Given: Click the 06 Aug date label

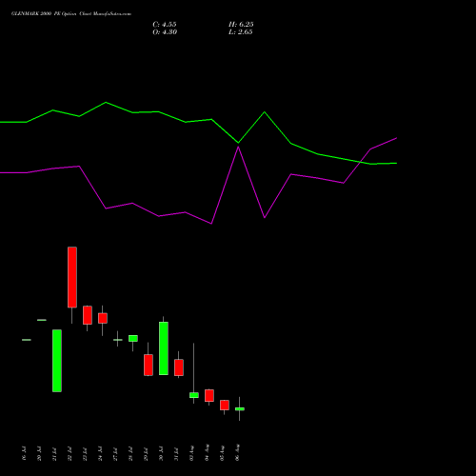Looking at the screenshot, I should coord(237,453).
